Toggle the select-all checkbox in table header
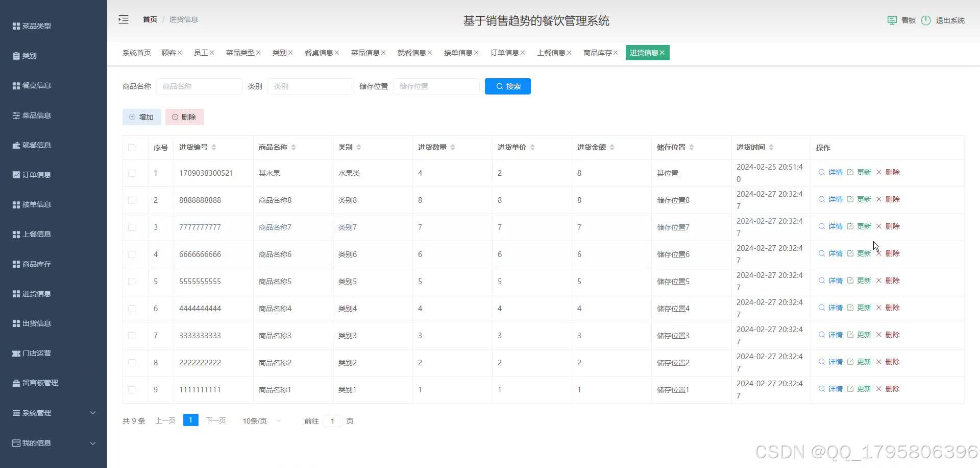The width and height of the screenshot is (980, 468). (x=132, y=148)
